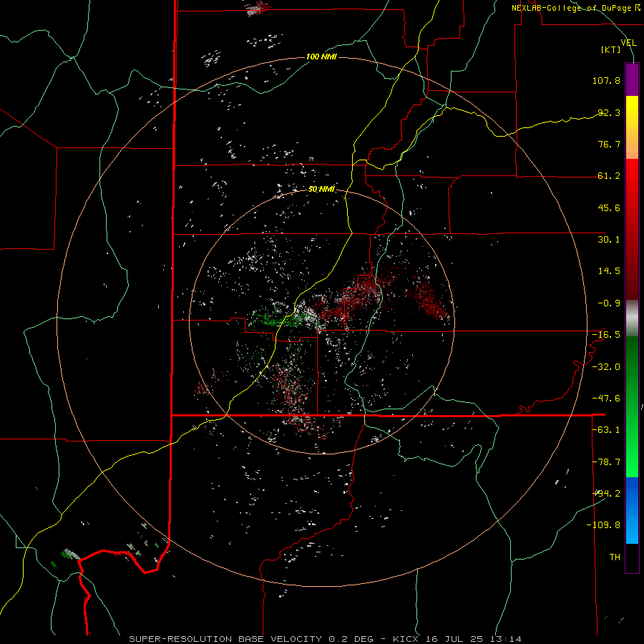Viewport: 644px width, 644px height.
Task: Click the -32.0 scale value
Action: (x=606, y=367)
